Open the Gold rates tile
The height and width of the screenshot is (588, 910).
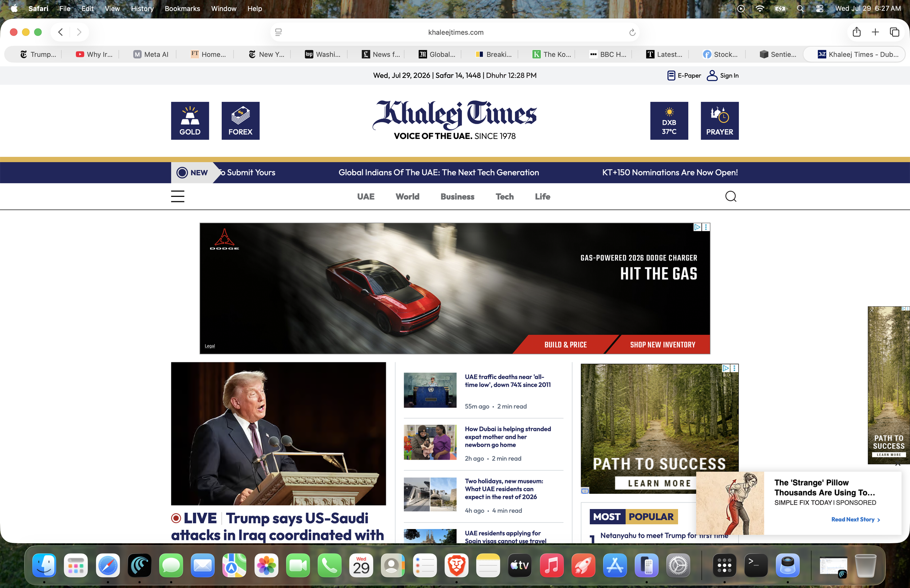tap(190, 121)
